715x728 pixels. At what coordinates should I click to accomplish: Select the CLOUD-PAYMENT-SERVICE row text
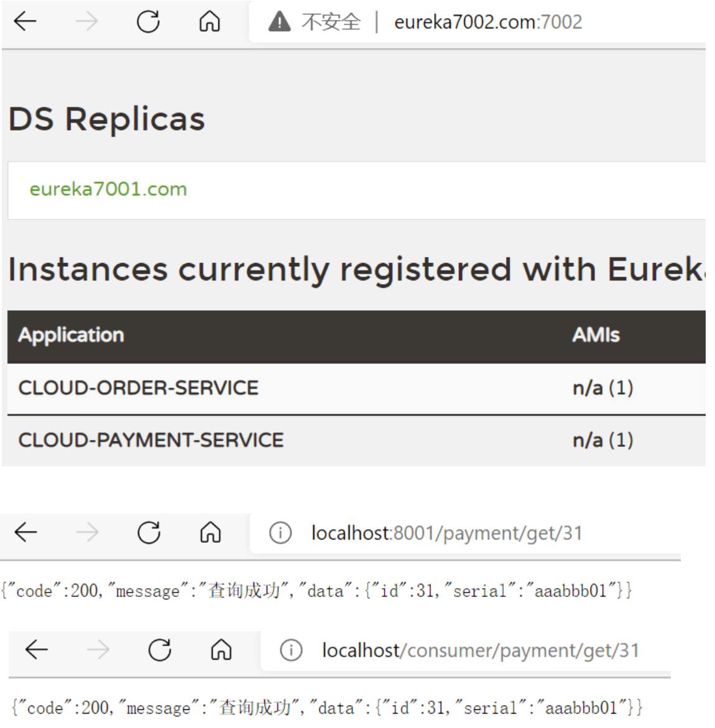150,440
